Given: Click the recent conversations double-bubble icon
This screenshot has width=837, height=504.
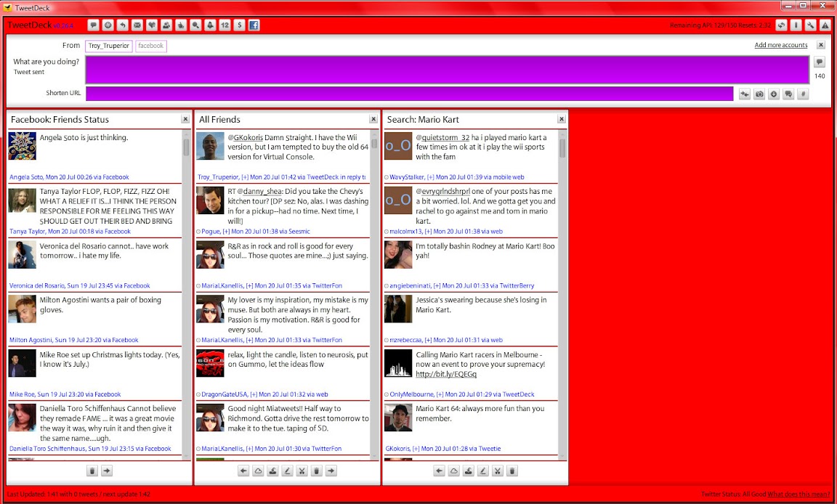Looking at the screenshot, I should click(788, 94).
